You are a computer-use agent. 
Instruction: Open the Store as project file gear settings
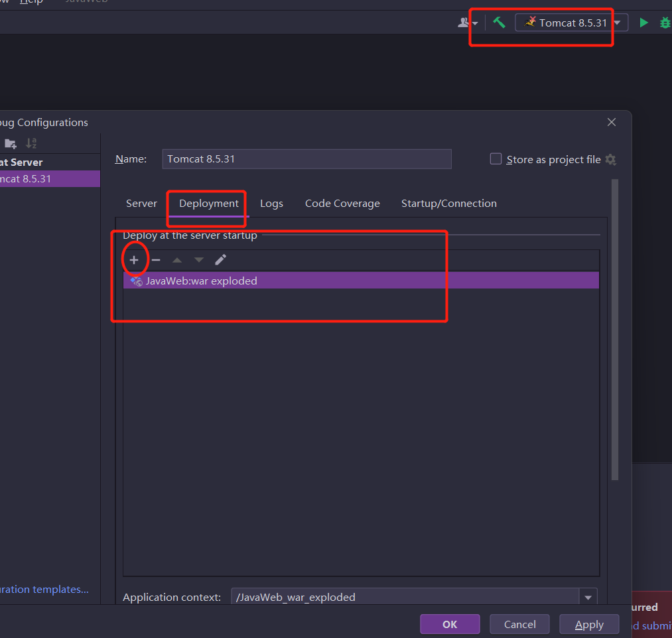[x=611, y=160]
